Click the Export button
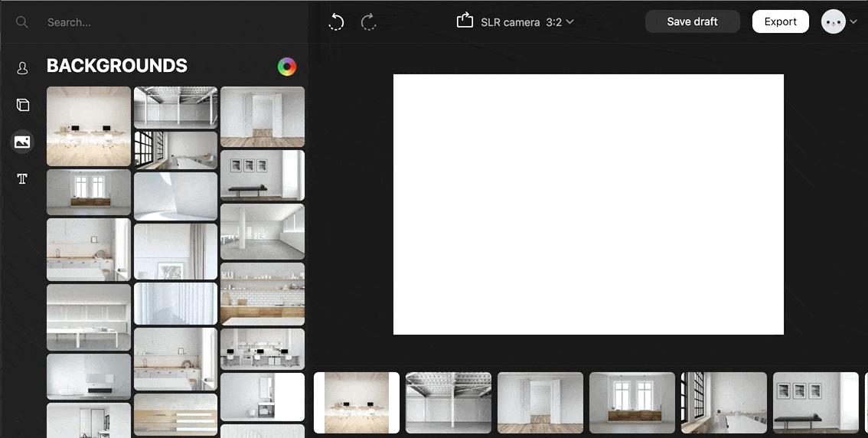Screen dimensions: 868x438 [781, 21]
